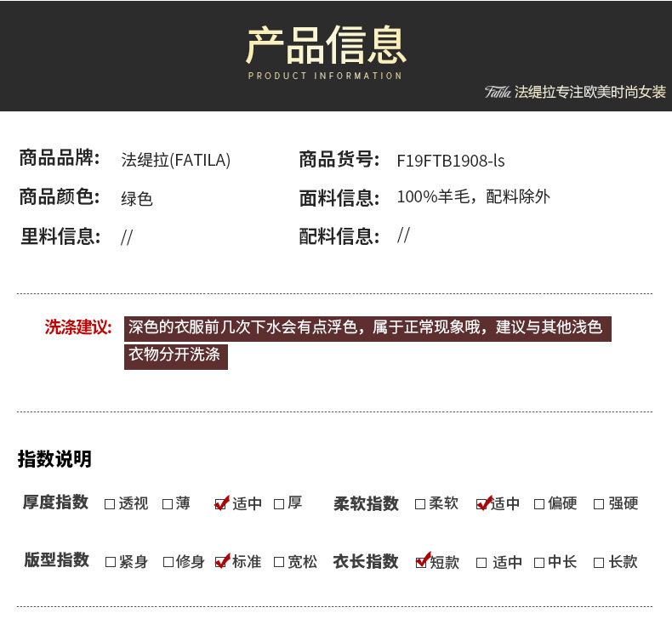The width and height of the screenshot is (672, 630).
Task: Tick the 宽松 fit checkbox
Action: (x=279, y=562)
